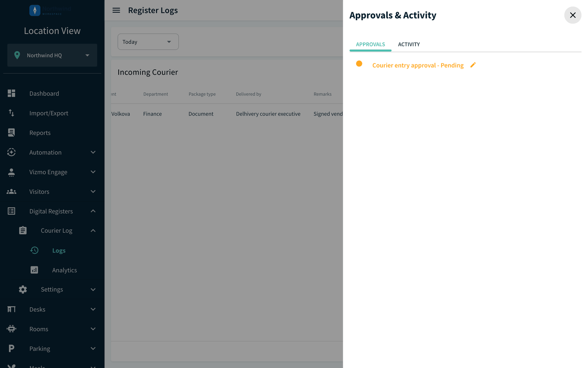Screen dimensions: 588x368
Task: Click the Automation icon
Action: (x=11, y=152)
